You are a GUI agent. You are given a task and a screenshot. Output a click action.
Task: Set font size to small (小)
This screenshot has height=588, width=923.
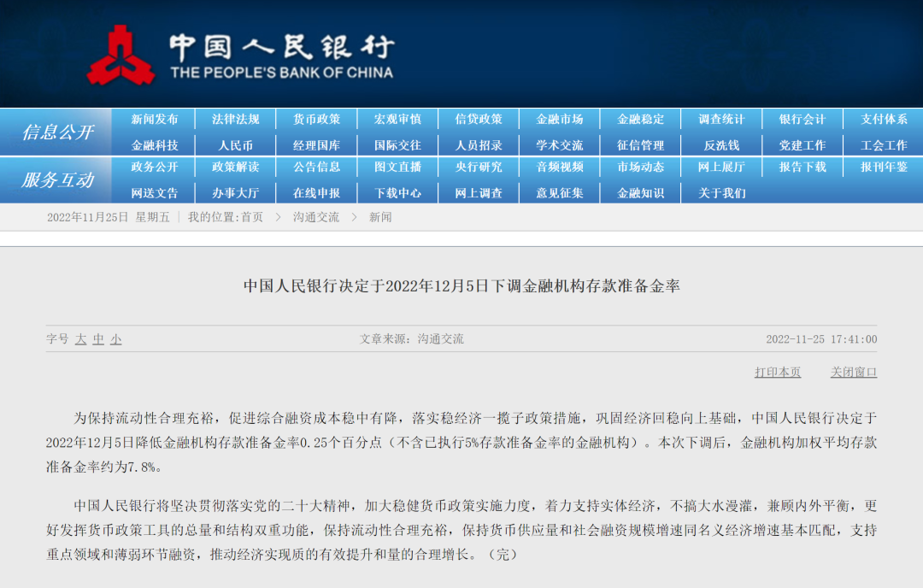pyautogui.click(x=115, y=339)
